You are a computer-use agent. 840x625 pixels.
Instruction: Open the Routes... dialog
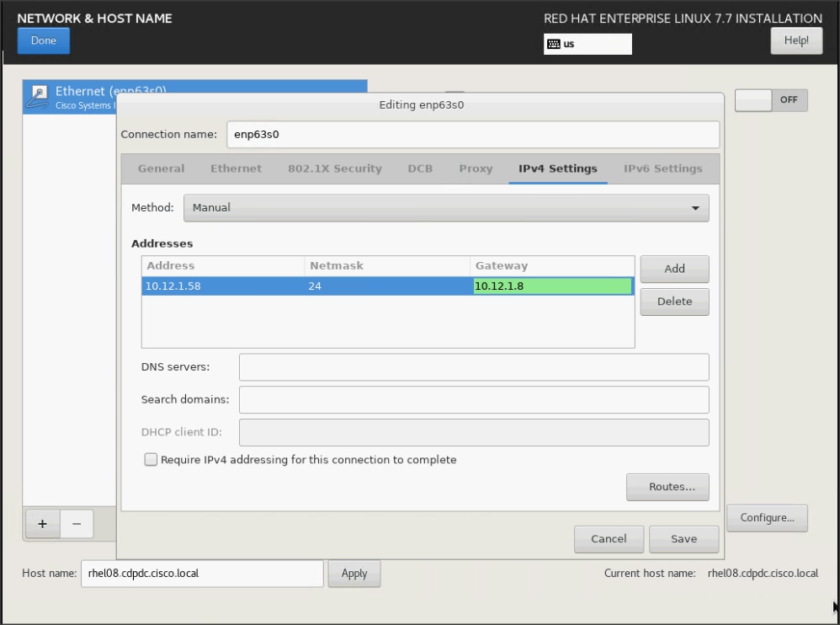[x=667, y=487]
